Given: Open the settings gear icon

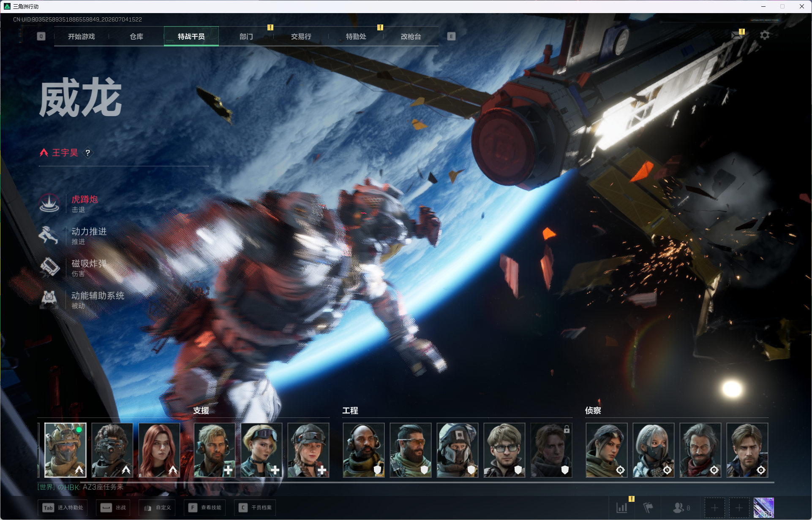Looking at the screenshot, I should (765, 35).
